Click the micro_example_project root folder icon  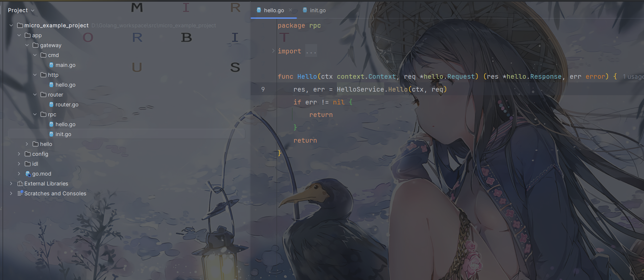pyautogui.click(x=20, y=25)
